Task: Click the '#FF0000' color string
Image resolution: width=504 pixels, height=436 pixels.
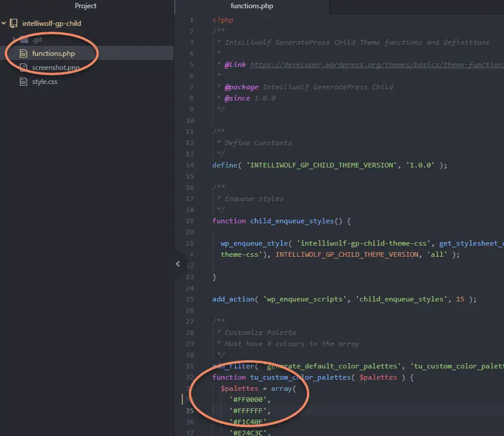Action: pyautogui.click(x=248, y=400)
